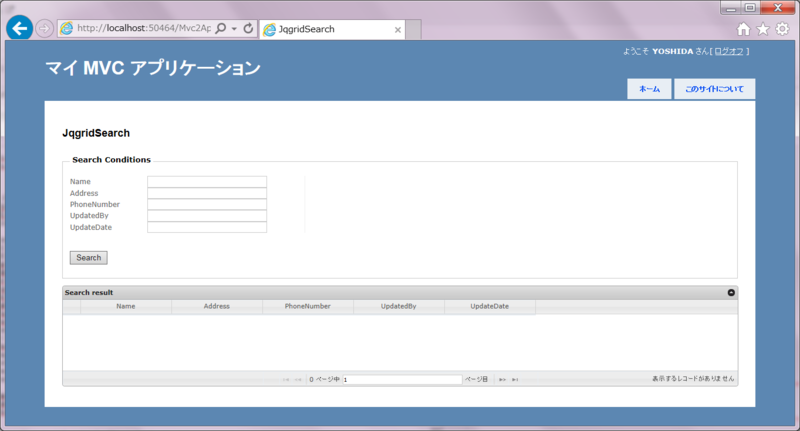Screen dimensions: 800x431
Task: Click the browser forward arrow button
Action: pyautogui.click(x=44, y=29)
